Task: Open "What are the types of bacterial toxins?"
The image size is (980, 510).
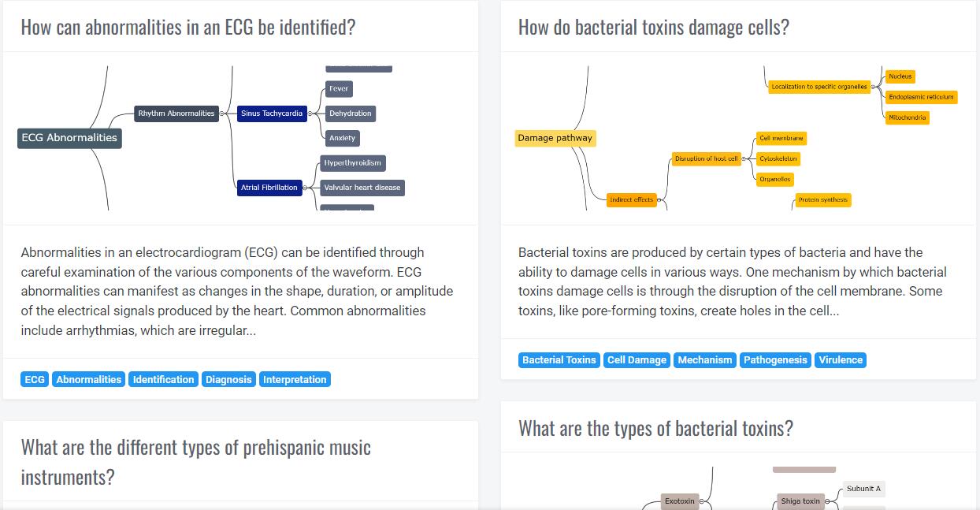Action: [655, 428]
